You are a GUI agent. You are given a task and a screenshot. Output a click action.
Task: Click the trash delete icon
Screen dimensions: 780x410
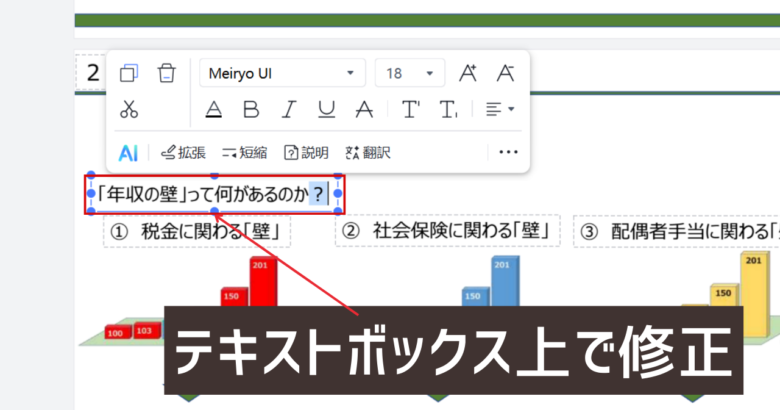coord(167,73)
